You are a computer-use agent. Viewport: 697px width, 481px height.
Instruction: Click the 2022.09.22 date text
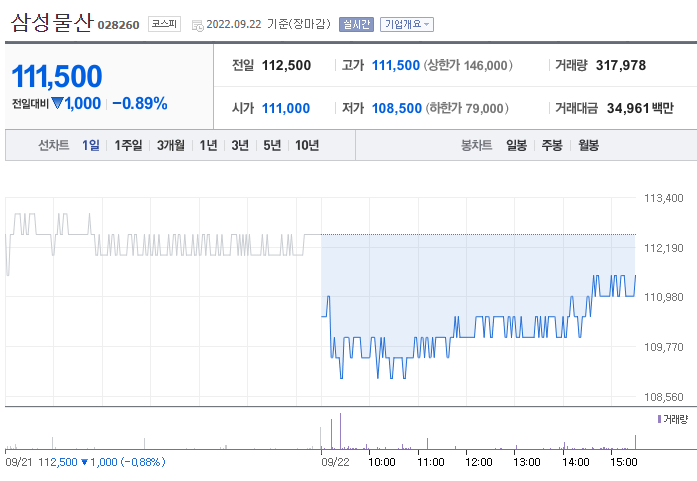pyautogui.click(x=234, y=24)
